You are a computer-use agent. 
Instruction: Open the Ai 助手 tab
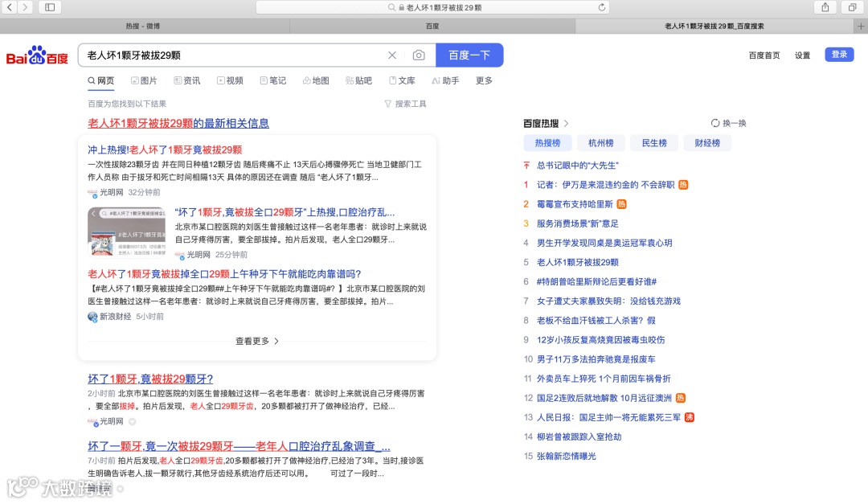(445, 80)
